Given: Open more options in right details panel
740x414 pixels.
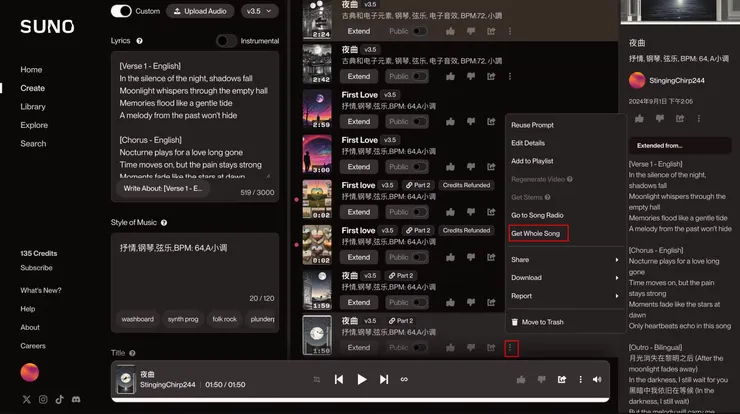Looking at the screenshot, I should 699,118.
